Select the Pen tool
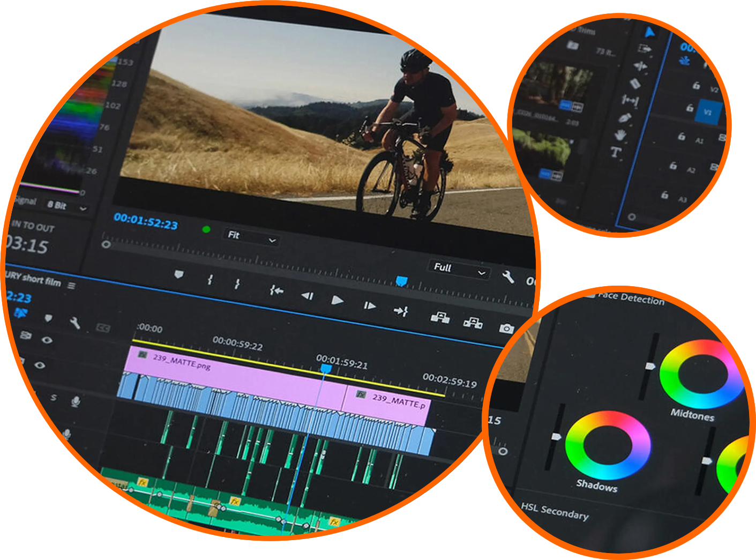 click(625, 117)
